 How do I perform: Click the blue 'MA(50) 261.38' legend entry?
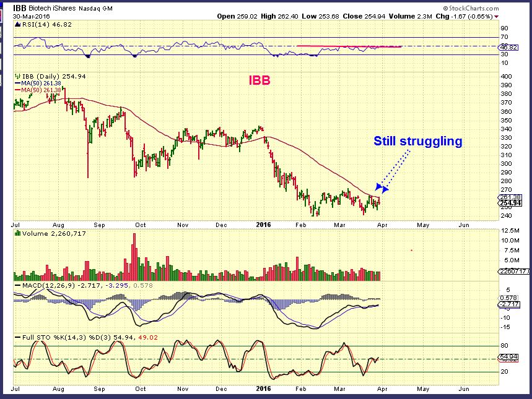point(38,83)
